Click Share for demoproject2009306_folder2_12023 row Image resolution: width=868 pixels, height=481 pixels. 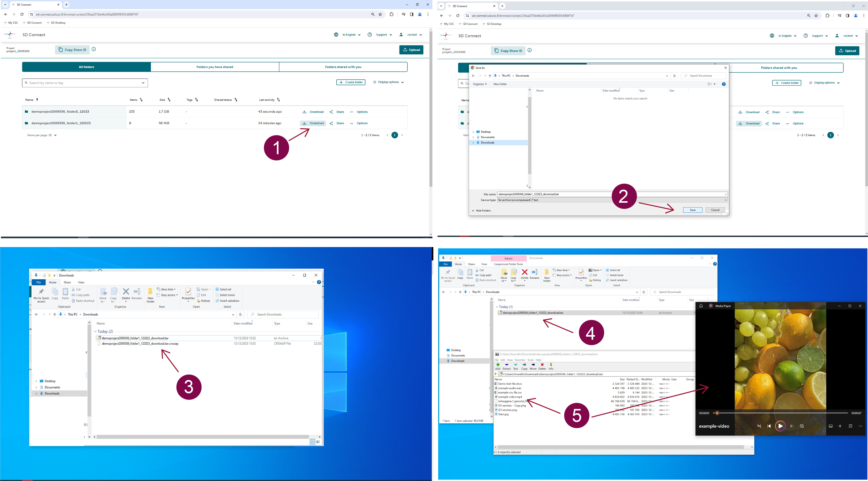pyautogui.click(x=337, y=112)
